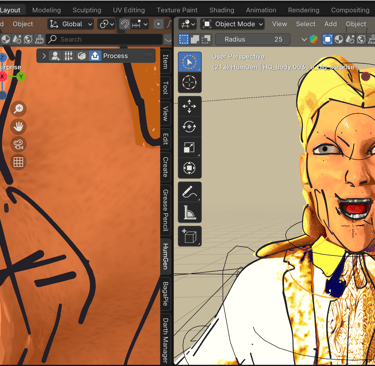
Task: Open the pivot point link dropdown
Action: (x=107, y=24)
